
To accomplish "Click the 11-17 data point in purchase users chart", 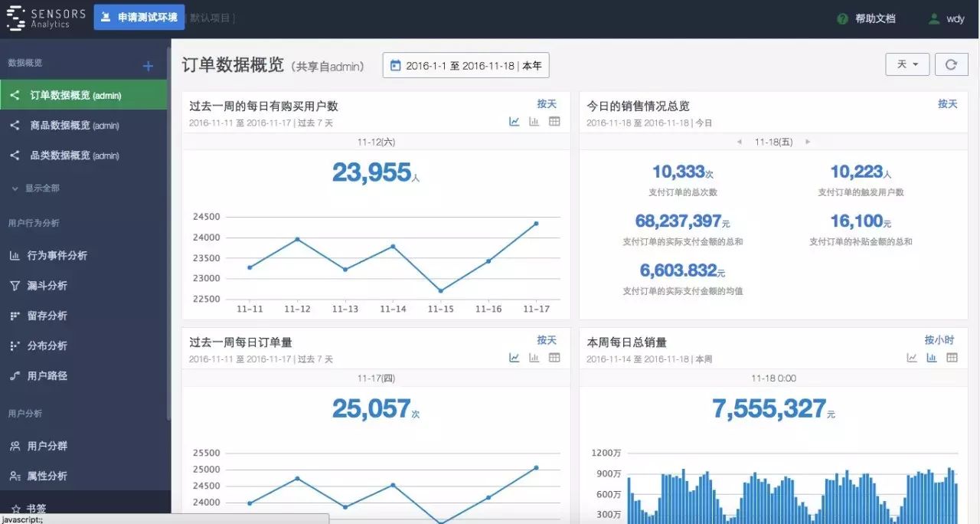I will pyautogui.click(x=536, y=224).
